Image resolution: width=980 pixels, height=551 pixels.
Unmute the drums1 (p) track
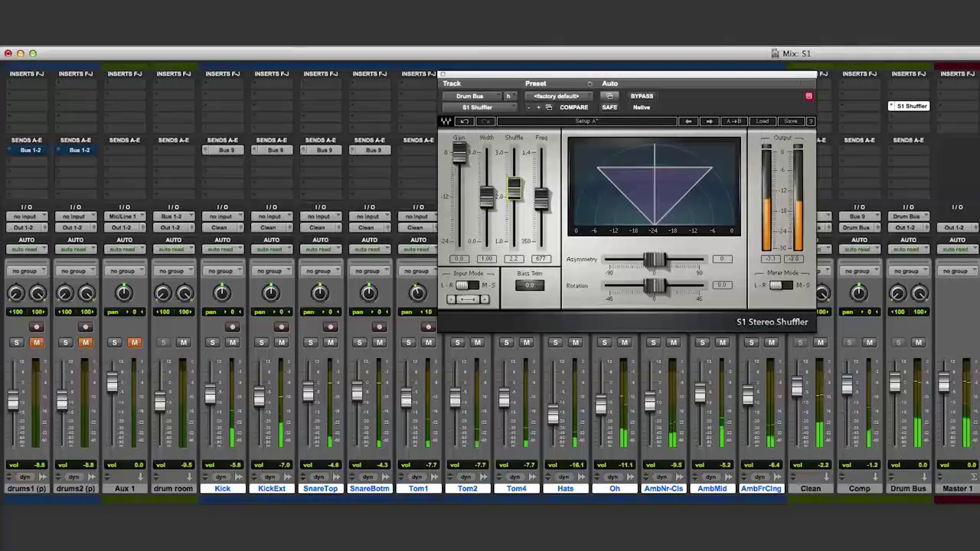tap(36, 343)
